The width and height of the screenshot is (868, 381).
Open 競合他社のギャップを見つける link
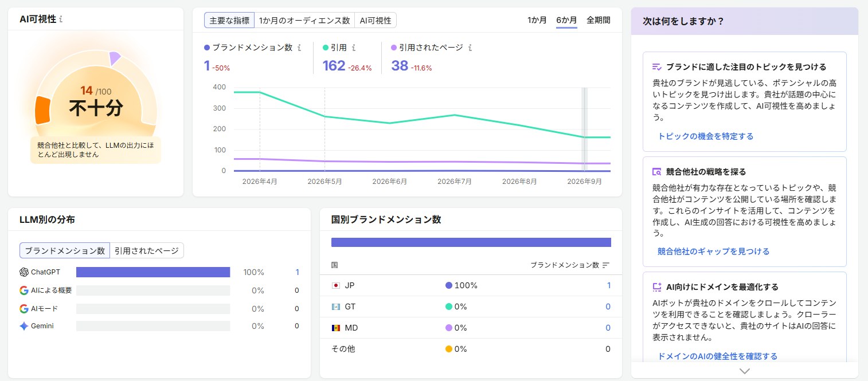coord(714,252)
